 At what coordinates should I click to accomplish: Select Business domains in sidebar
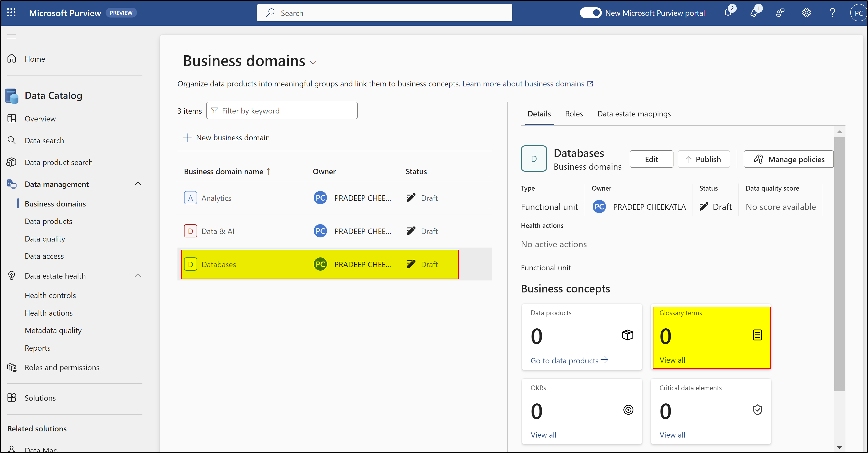[55, 204]
